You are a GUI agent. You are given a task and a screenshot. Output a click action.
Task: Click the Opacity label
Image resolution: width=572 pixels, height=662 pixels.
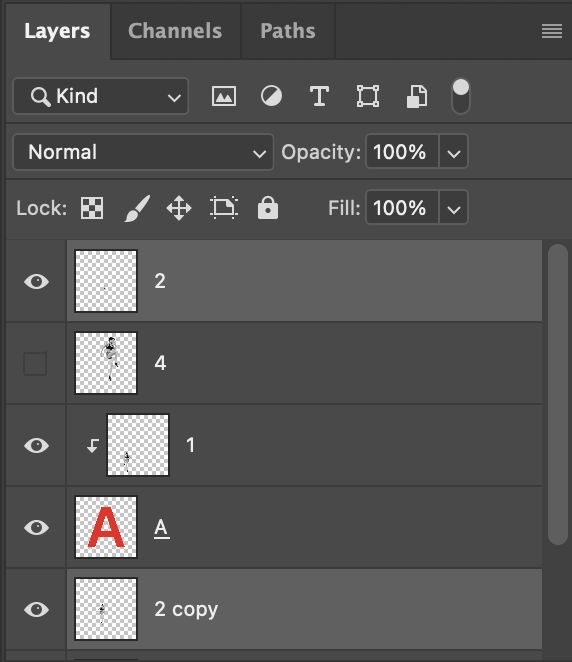tap(321, 152)
